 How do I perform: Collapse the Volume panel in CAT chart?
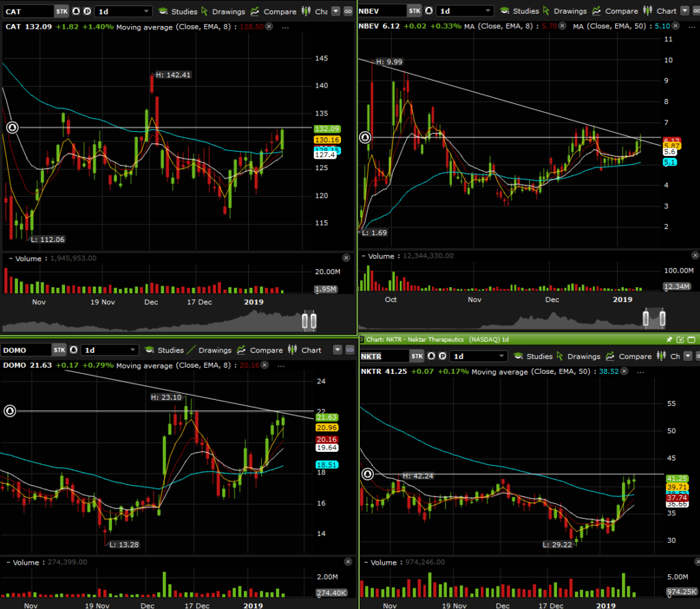(x=10, y=258)
